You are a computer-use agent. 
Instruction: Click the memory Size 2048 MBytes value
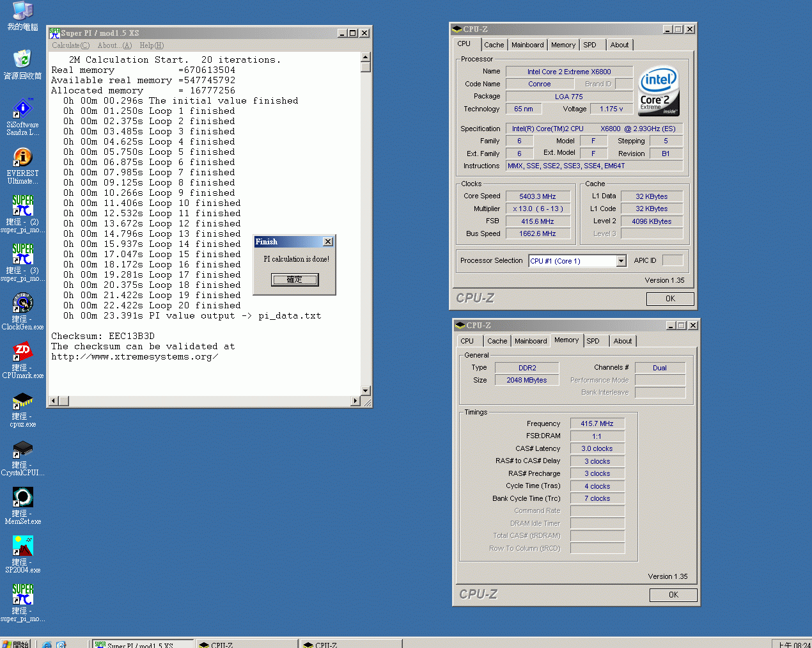(527, 380)
